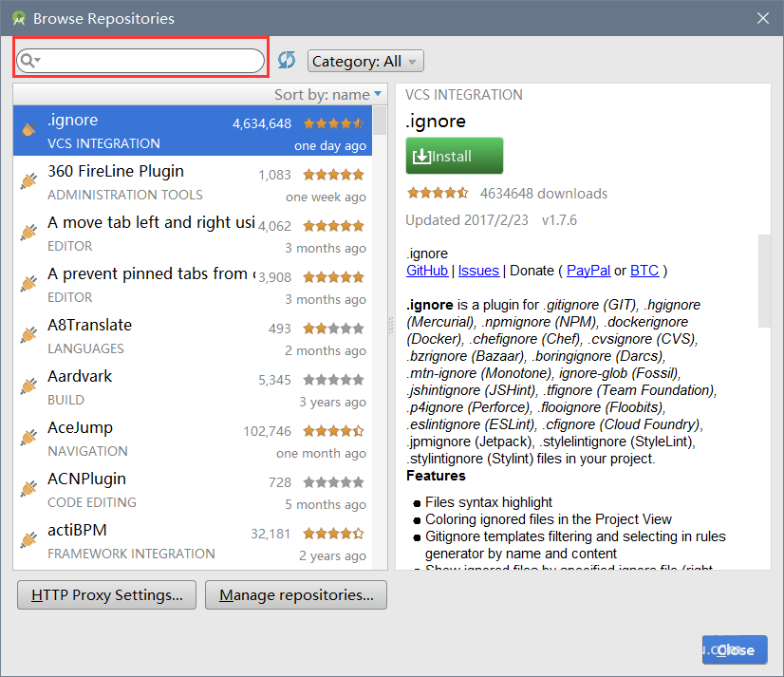Select the .ignore plugin row
Screen dimensions: 784x677
coord(193,131)
